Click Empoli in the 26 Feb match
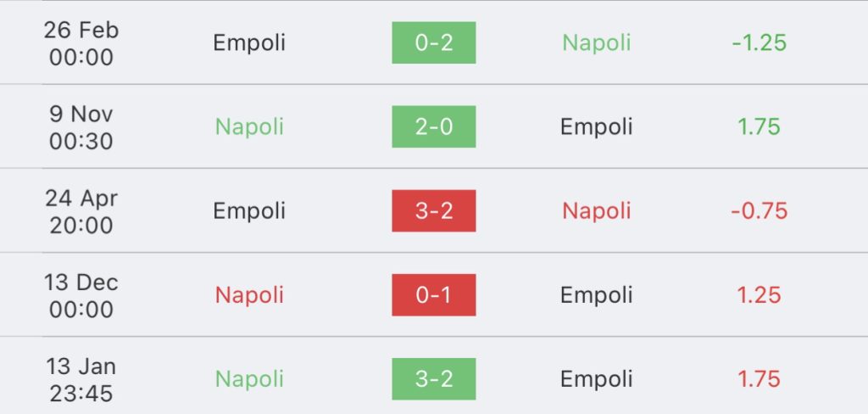 pyautogui.click(x=249, y=42)
